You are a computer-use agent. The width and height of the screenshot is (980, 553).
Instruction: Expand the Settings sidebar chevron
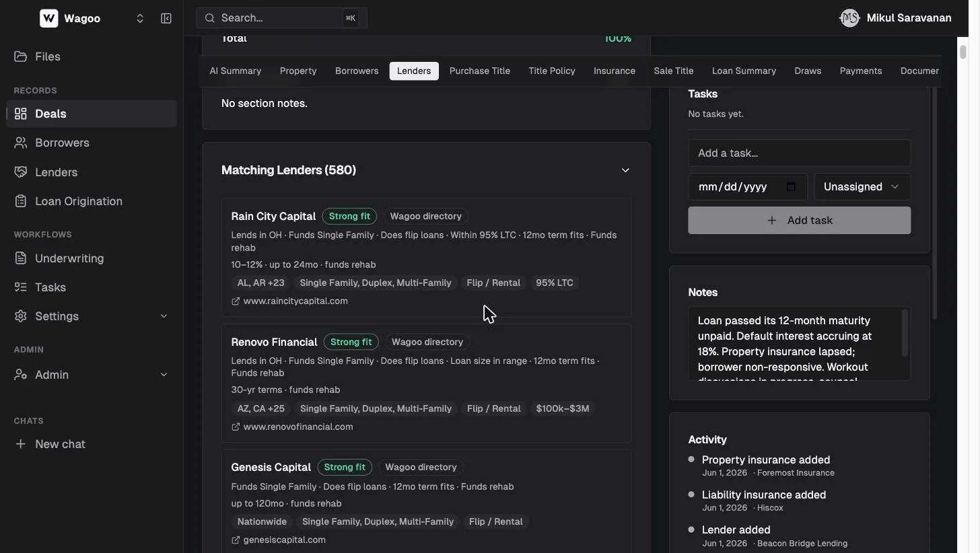click(x=164, y=316)
